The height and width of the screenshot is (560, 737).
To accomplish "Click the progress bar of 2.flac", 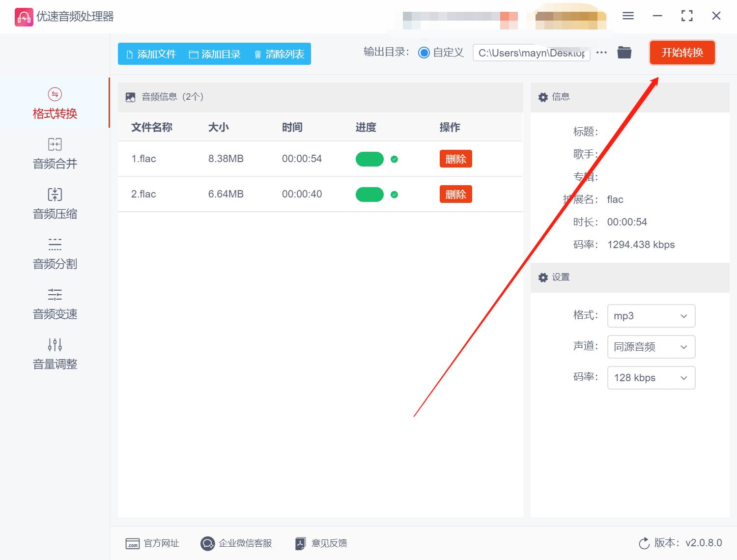I will pyautogui.click(x=370, y=194).
